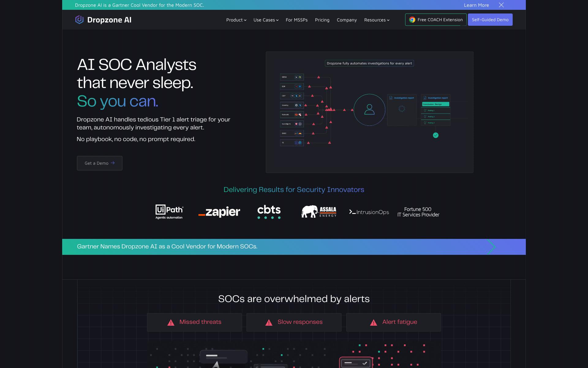Click the warning icon beside Alert fatigue
Viewport: 588px width, 368px height.
[x=374, y=323]
